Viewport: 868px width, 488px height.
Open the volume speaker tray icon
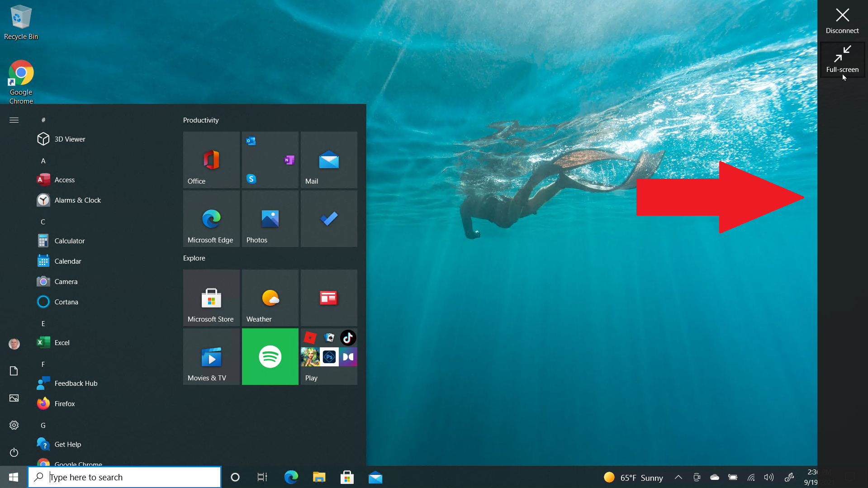click(768, 477)
